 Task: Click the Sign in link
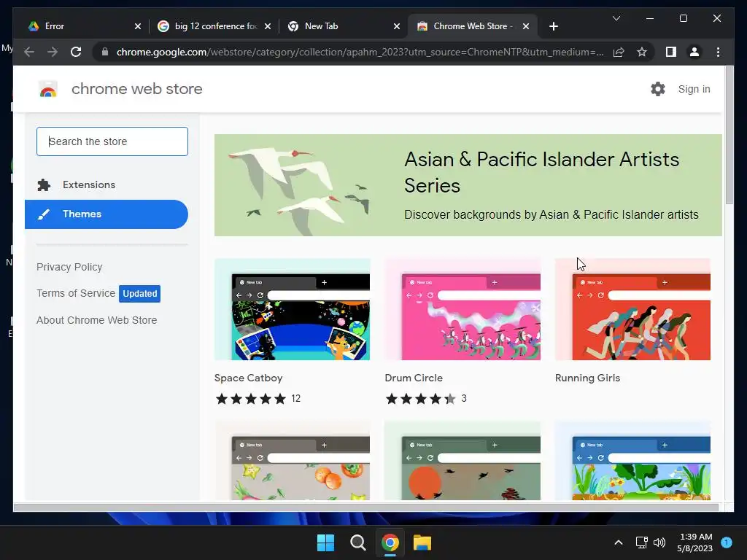point(694,89)
